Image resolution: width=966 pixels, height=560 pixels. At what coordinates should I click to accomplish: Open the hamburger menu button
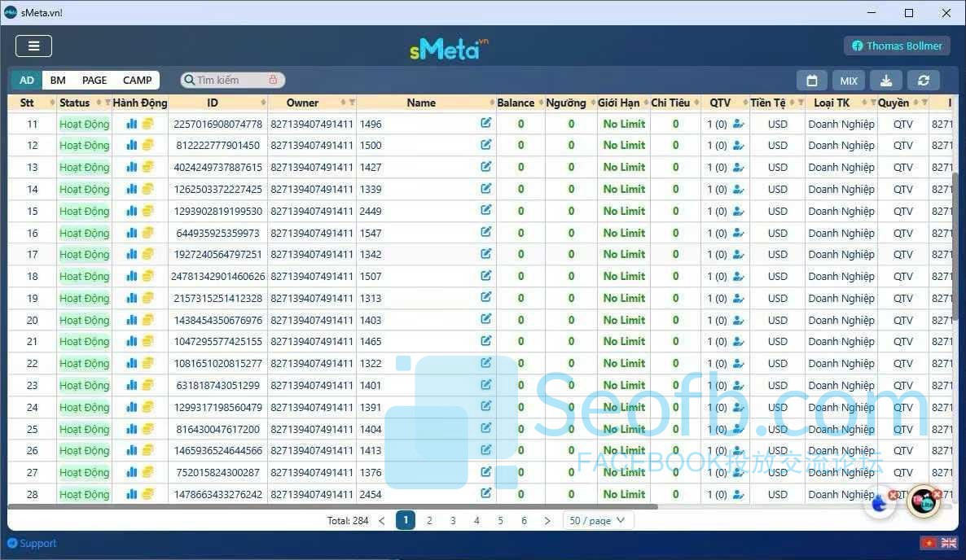pos(33,46)
